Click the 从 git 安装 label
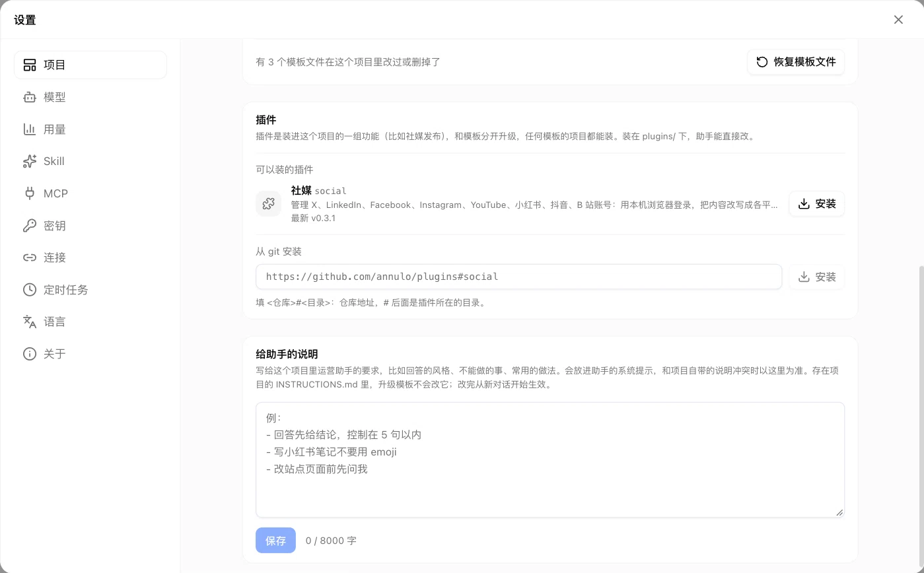Screen dimensions: 924x573 (279, 252)
